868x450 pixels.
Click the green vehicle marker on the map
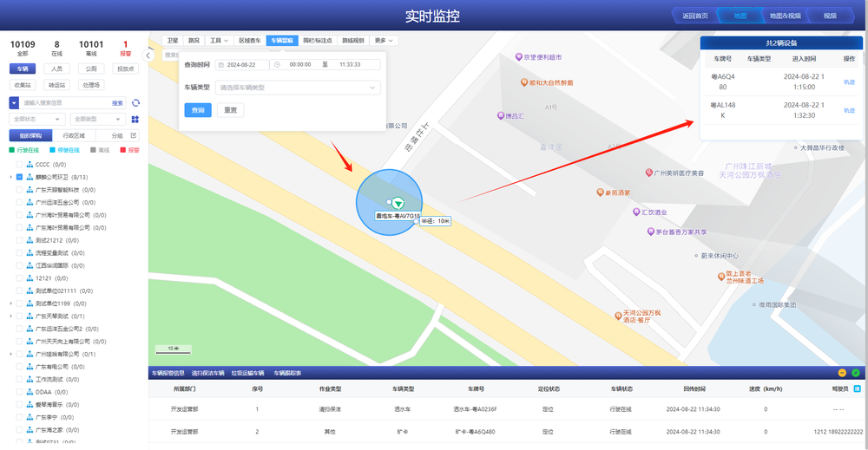[x=398, y=204]
